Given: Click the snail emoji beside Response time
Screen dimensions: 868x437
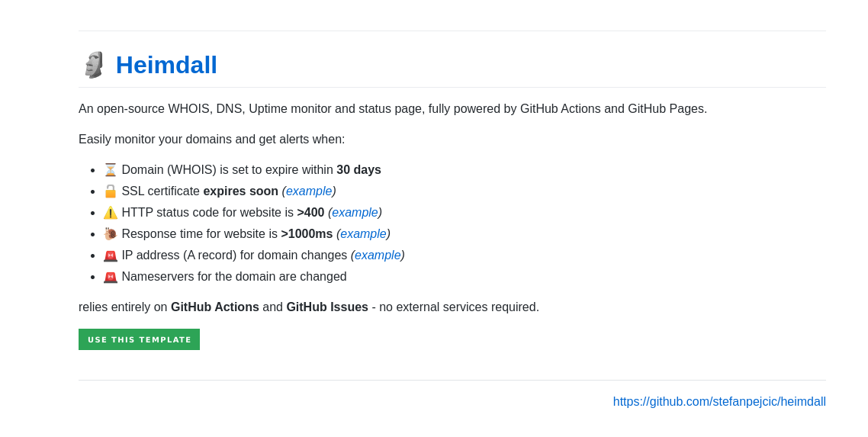Looking at the screenshot, I should coord(111,234).
